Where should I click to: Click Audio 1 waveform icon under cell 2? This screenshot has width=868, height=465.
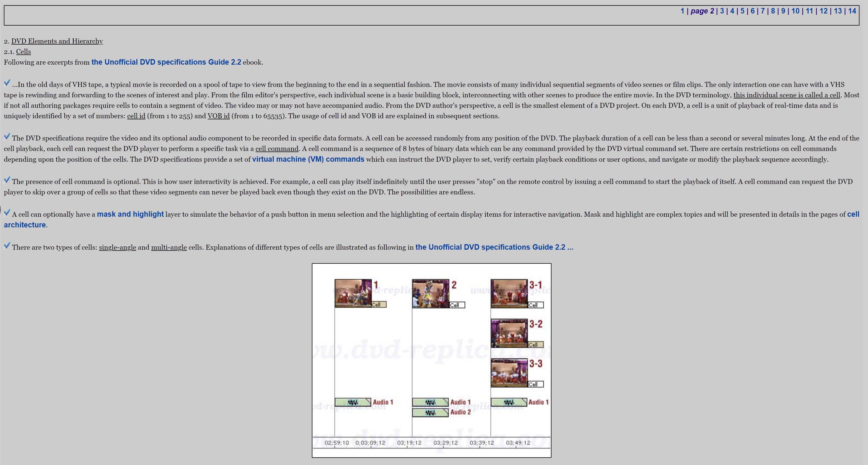pos(430,402)
